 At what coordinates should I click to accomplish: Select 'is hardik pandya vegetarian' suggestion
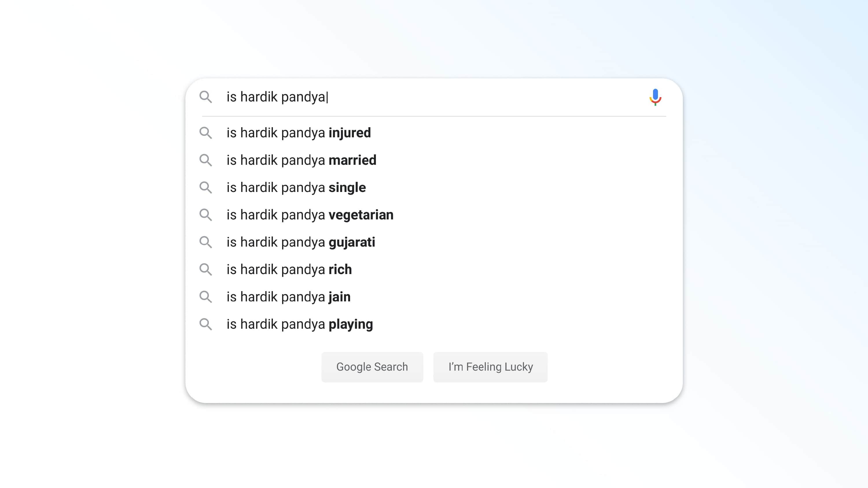click(x=310, y=215)
